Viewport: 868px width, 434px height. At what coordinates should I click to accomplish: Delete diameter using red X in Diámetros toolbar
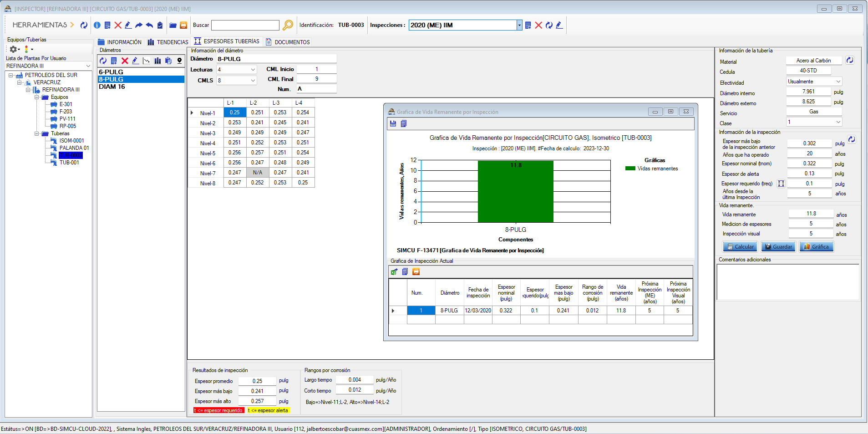[125, 61]
